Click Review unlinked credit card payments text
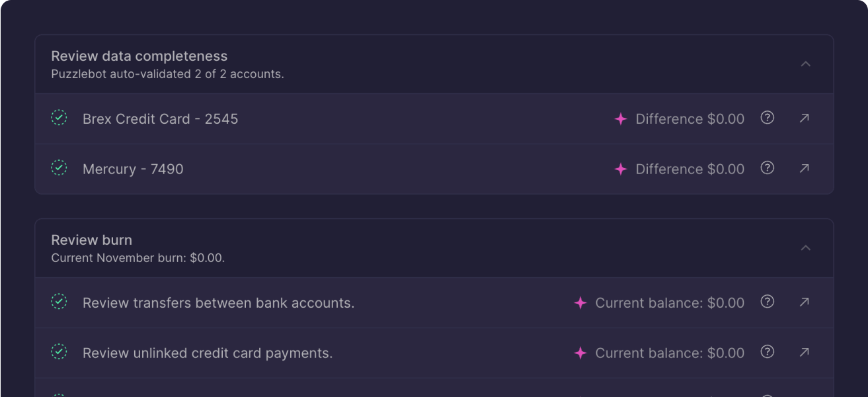The height and width of the screenshot is (397, 868). point(208,353)
